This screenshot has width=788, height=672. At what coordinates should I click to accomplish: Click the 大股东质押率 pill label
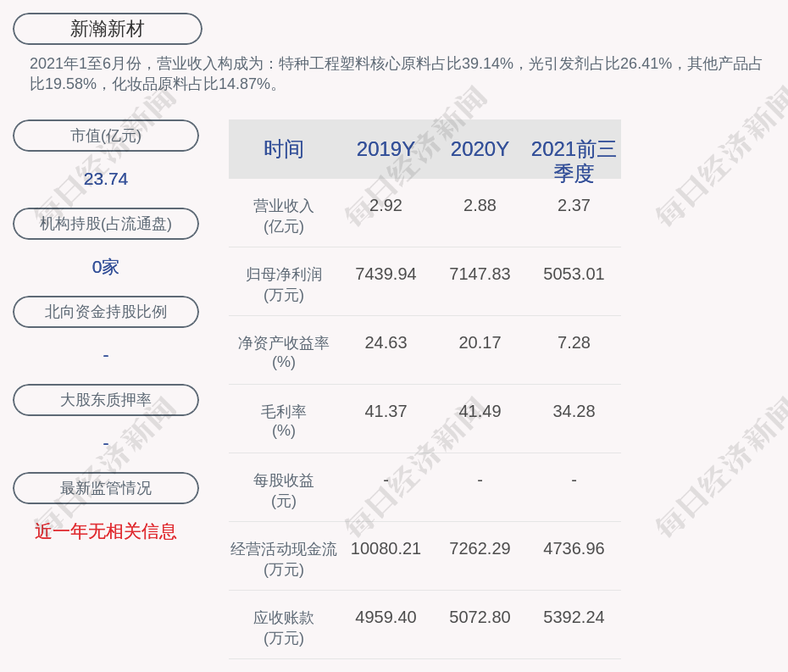(x=106, y=400)
